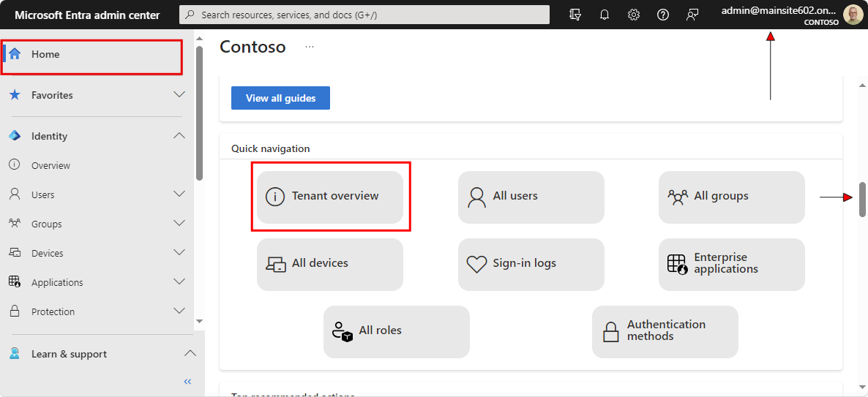Click the Microsoft Entra admin center title

(x=88, y=15)
